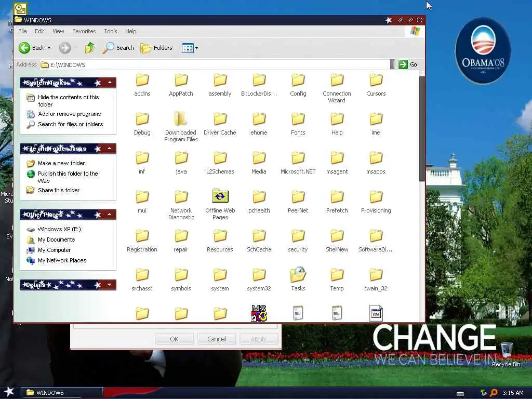This screenshot has width=532, height=399.
Task: Select the Config folder icon
Action: pos(298,80)
